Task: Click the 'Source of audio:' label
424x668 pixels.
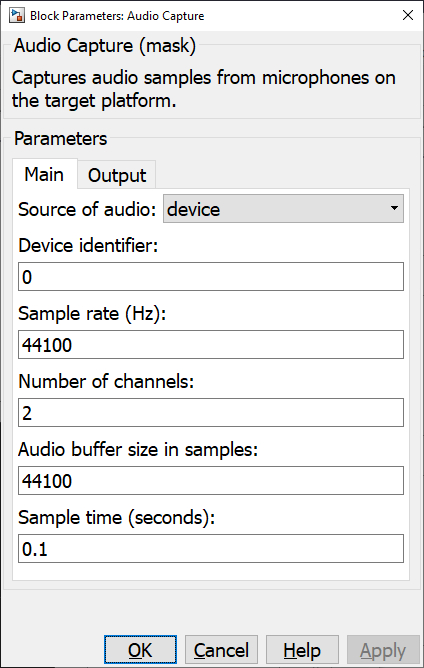Action: point(87,209)
